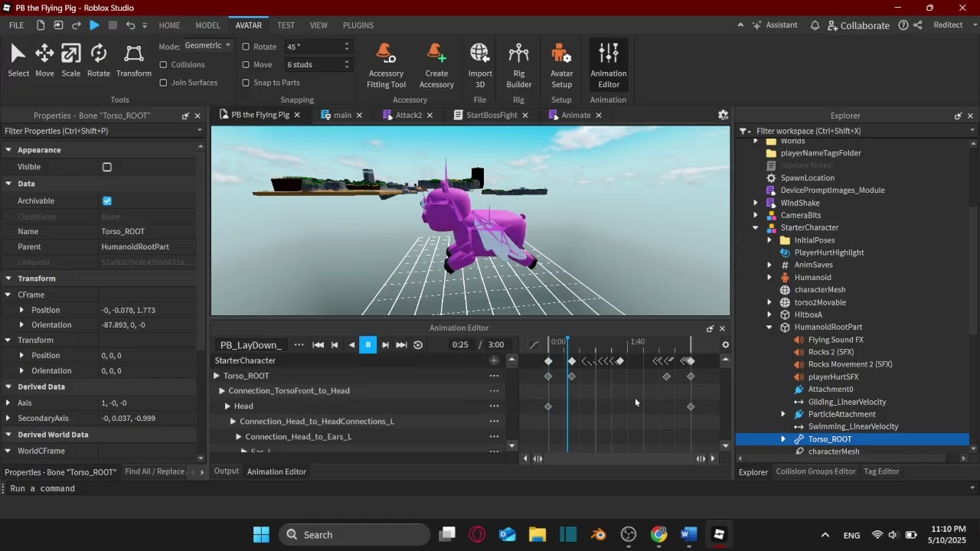Collapse HumanoidRootPart in the Explorer tree
The image size is (980, 551).
(769, 328)
